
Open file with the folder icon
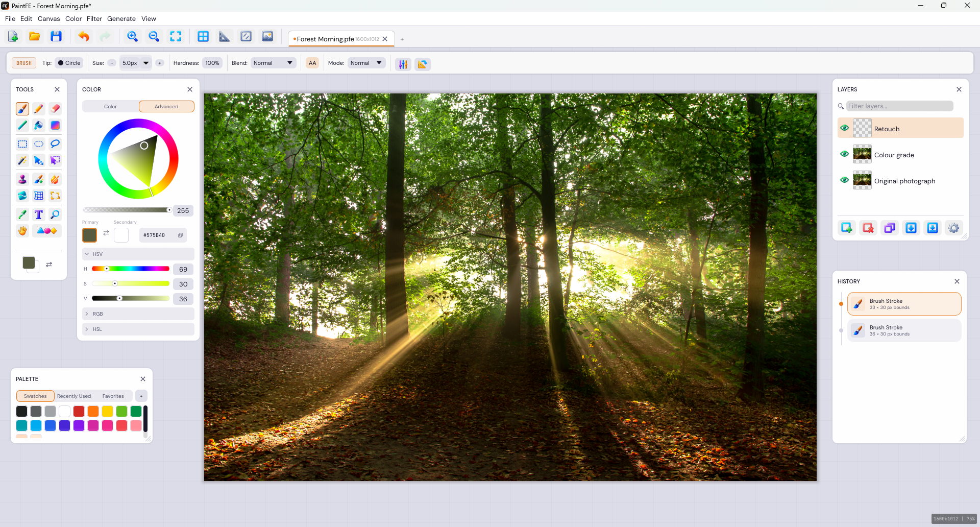click(x=35, y=36)
